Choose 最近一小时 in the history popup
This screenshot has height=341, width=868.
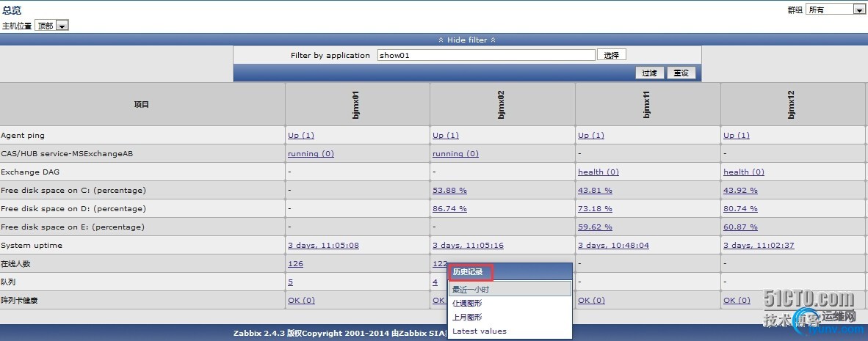(510, 289)
